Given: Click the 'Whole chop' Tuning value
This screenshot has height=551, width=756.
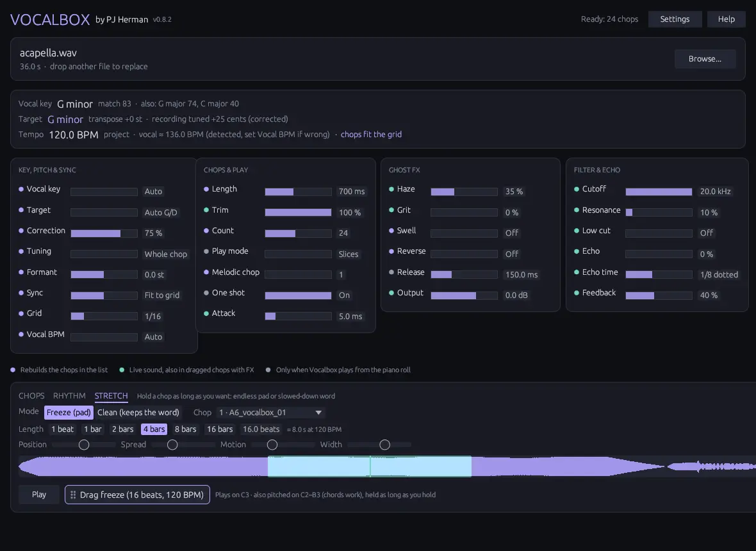Looking at the screenshot, I should coord(166,254).
